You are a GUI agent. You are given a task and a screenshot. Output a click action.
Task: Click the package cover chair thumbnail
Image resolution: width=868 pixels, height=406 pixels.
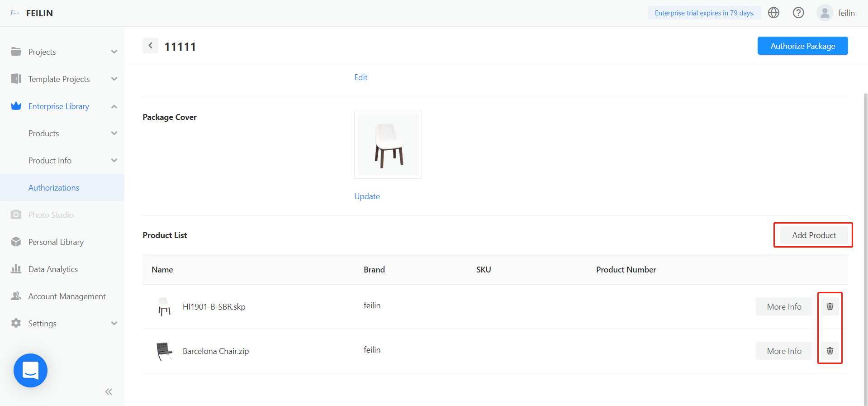point(388,145)
